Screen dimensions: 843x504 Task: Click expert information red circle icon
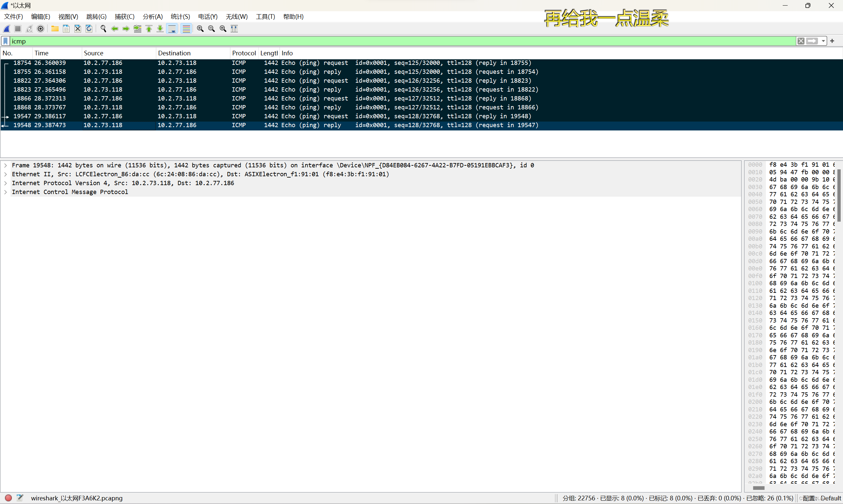coord(9,498)
